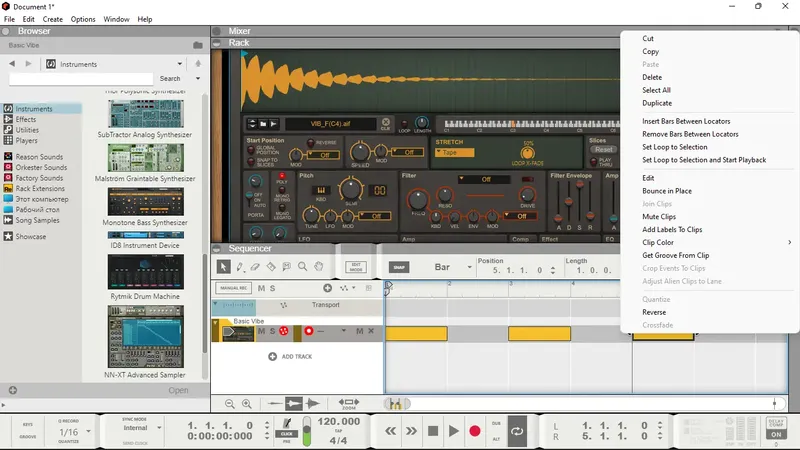
Task: Select Rytmik Drum Machine thumbnail
Action: pos(146,272)
